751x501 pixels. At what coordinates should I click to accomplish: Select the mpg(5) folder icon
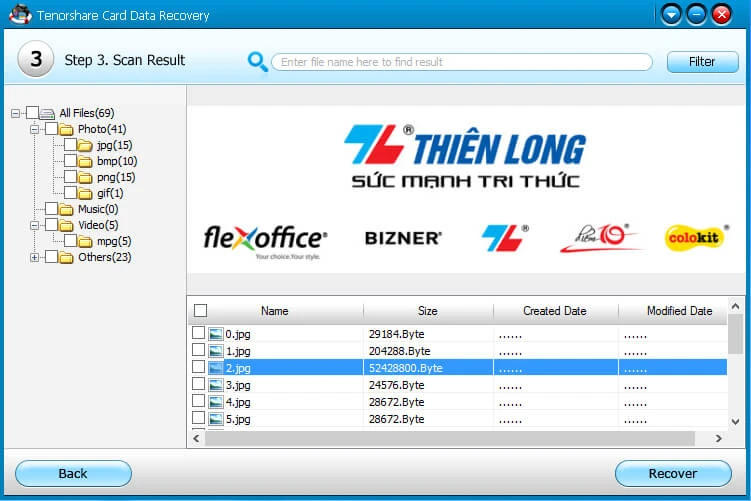tap(85, 241)
